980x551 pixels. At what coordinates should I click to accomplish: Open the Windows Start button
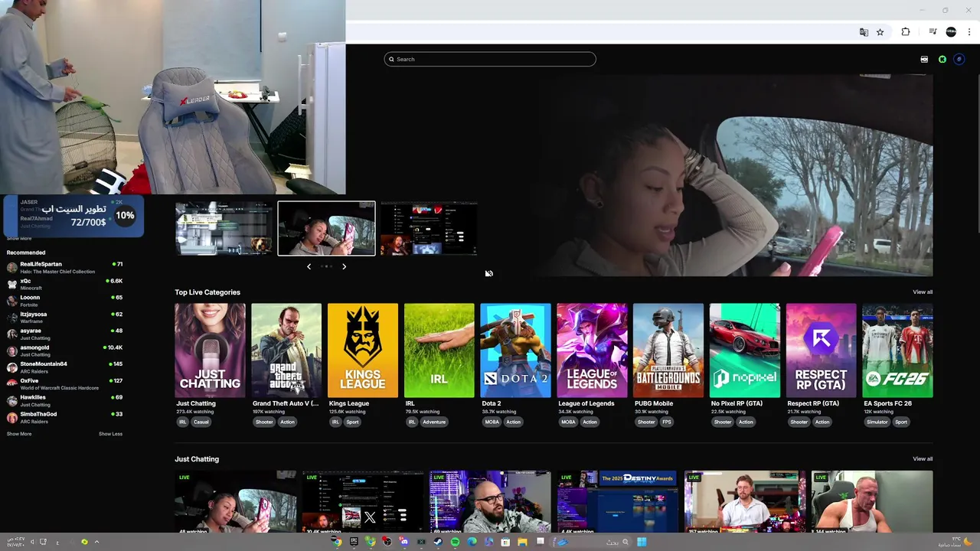pos(642,542)
